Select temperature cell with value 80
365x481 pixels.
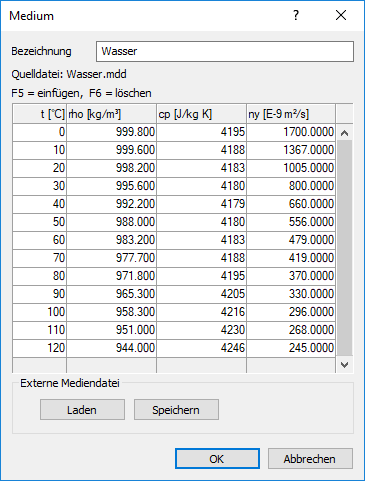40,276
